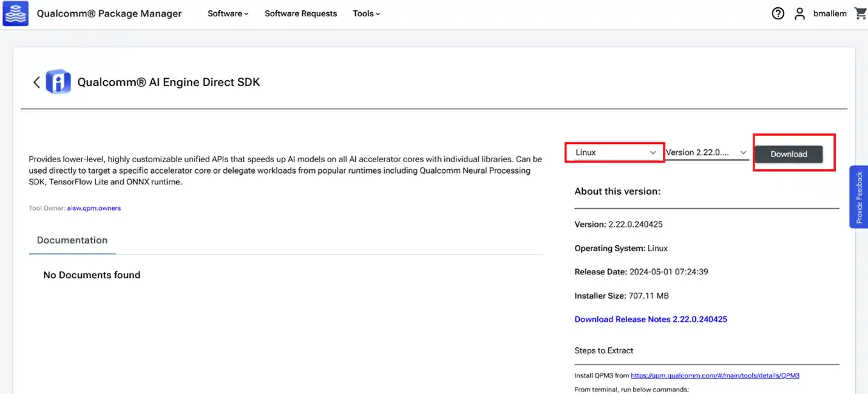Viewport: 868px width, 394px height.
Task: Click the bmallem username
Action: pos(830,13)
